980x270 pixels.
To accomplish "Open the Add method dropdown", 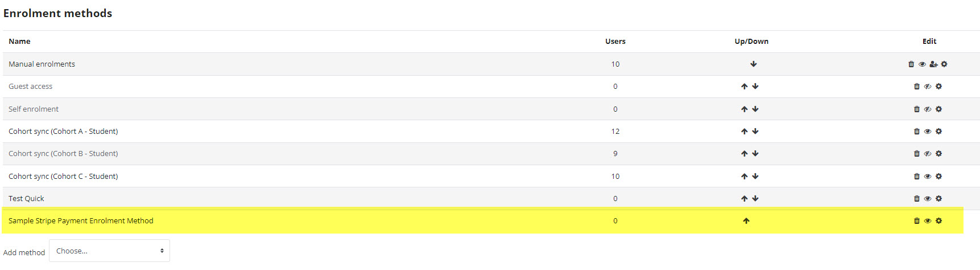I will [x=109, y=251].
